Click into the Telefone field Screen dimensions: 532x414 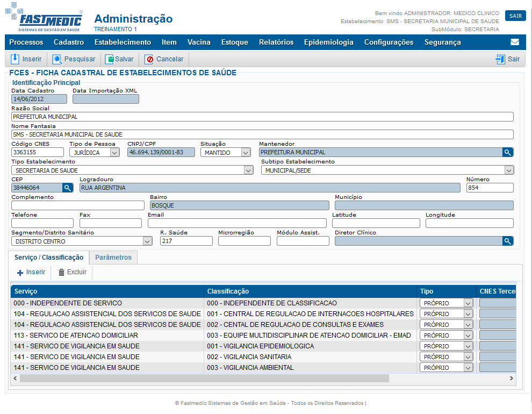(x=42, y=223)
